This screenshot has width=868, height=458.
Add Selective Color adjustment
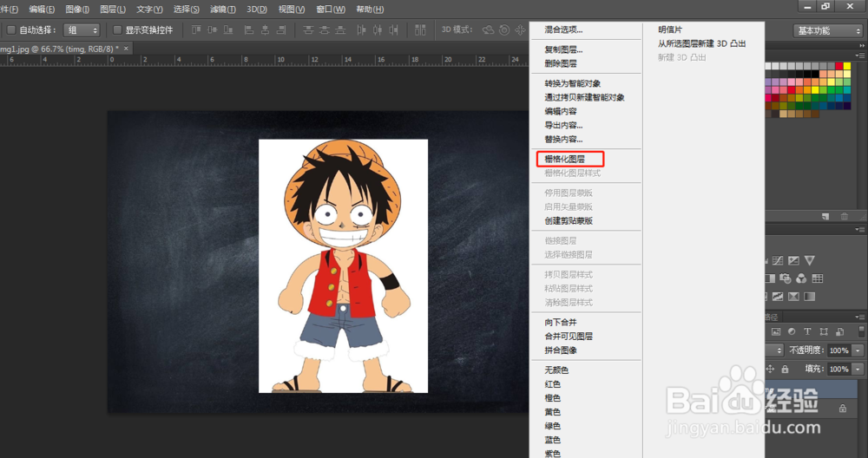click(x=794, y=297)
